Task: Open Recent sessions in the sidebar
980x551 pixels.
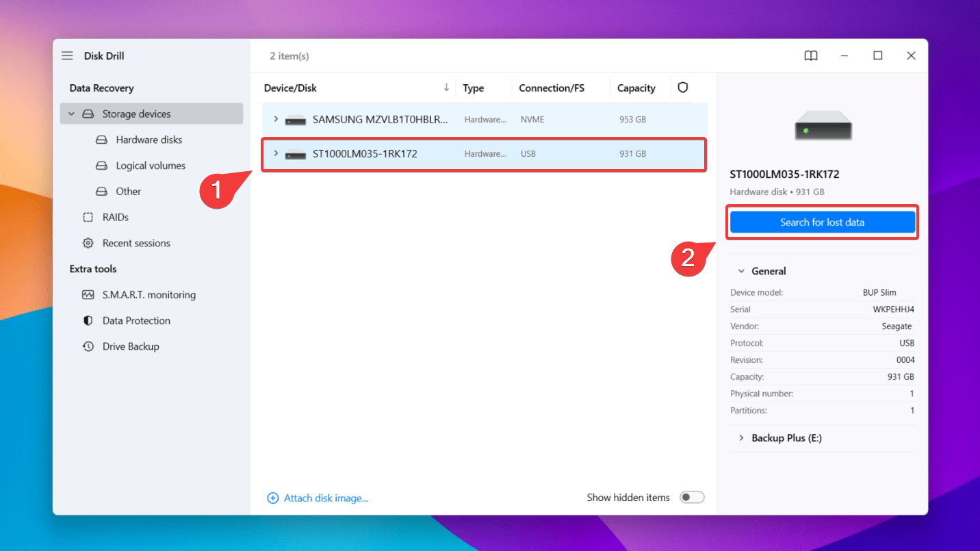Action: pyautogui.click(x=136, y=243)
